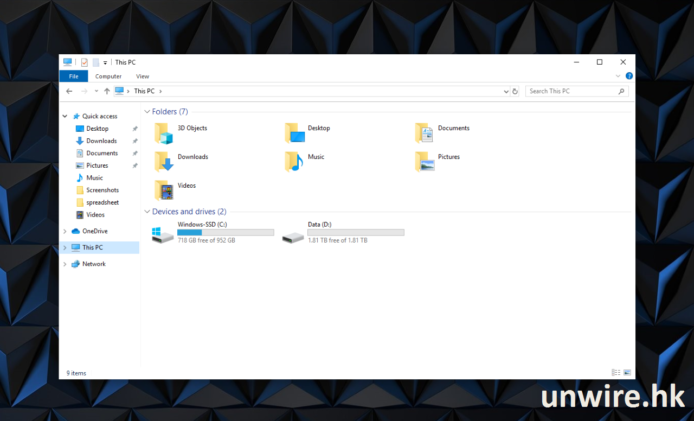Screen dimensions: 694x421
Task: Open the Music folder icon
Action: [294, 161]
